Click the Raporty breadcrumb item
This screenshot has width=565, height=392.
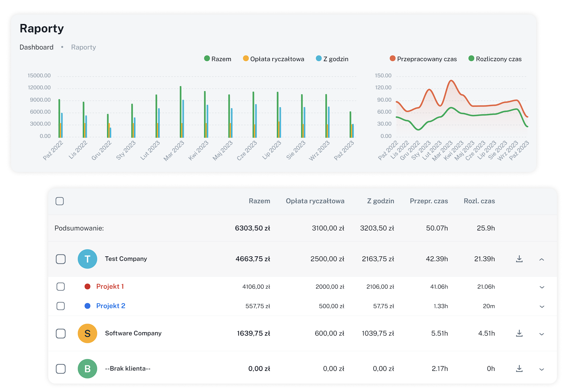pyautogui.click(x=83, y=47)
